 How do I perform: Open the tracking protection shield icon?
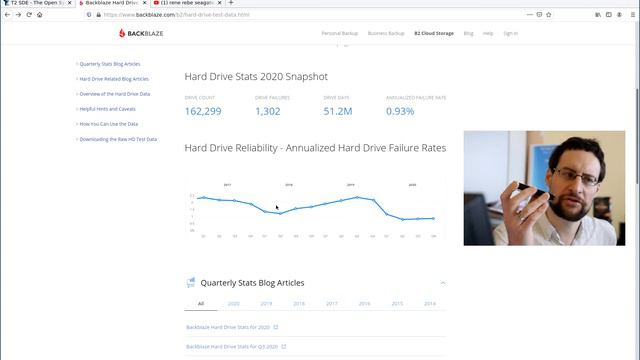coord(89,15)
